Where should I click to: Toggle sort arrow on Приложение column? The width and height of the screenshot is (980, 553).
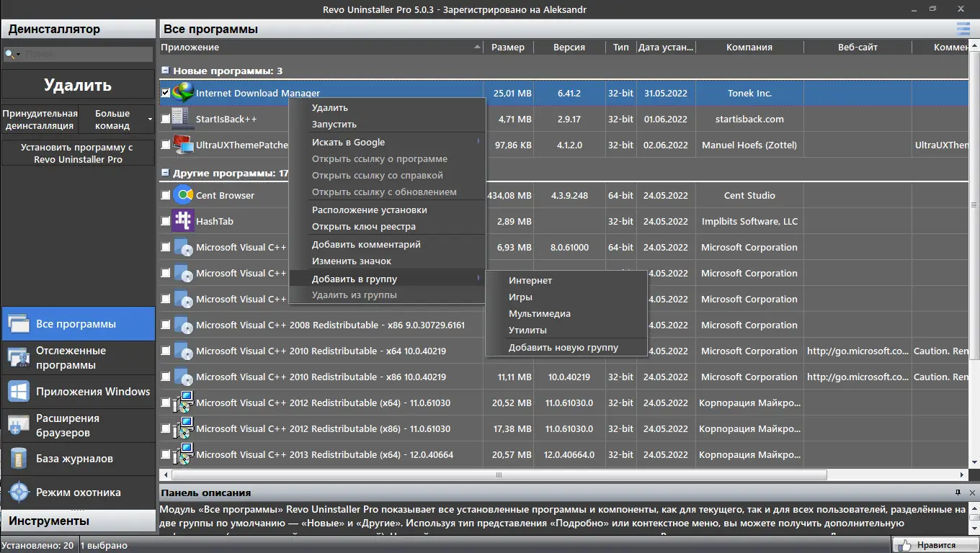477,48
